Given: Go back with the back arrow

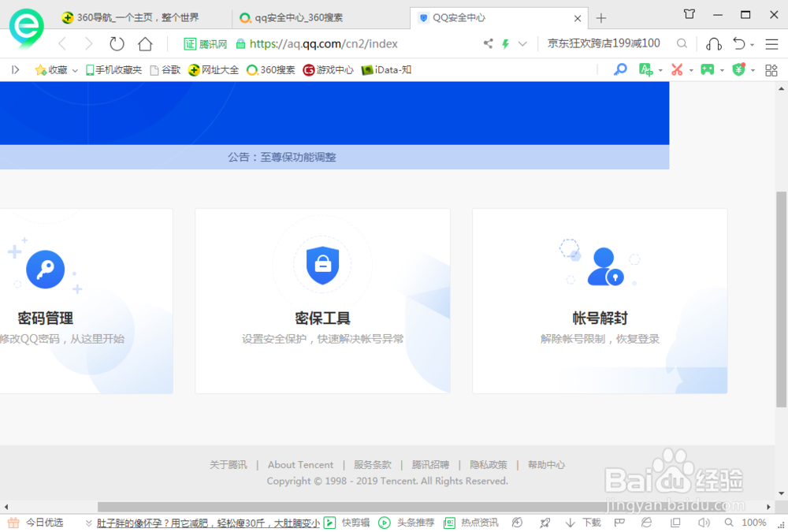Looking at the screenshot, I should [62, 44].
